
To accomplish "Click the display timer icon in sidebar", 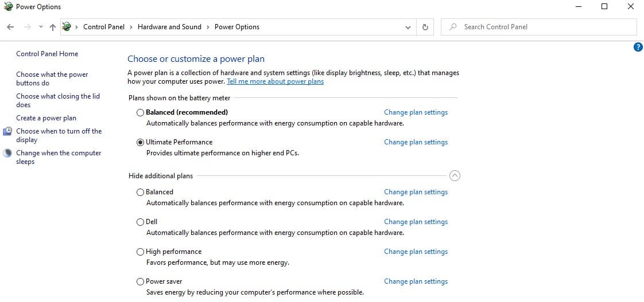I will click(x=7, y=131).
